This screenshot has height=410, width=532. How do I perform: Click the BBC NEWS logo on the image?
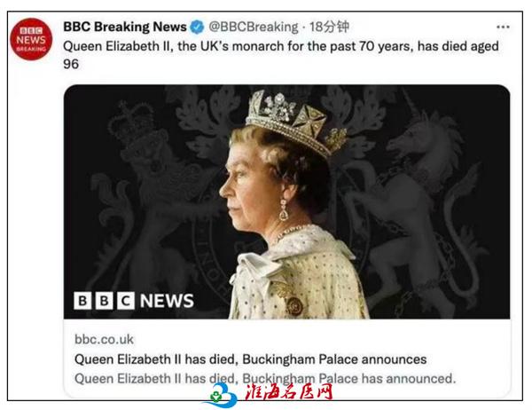click(134, 301)
